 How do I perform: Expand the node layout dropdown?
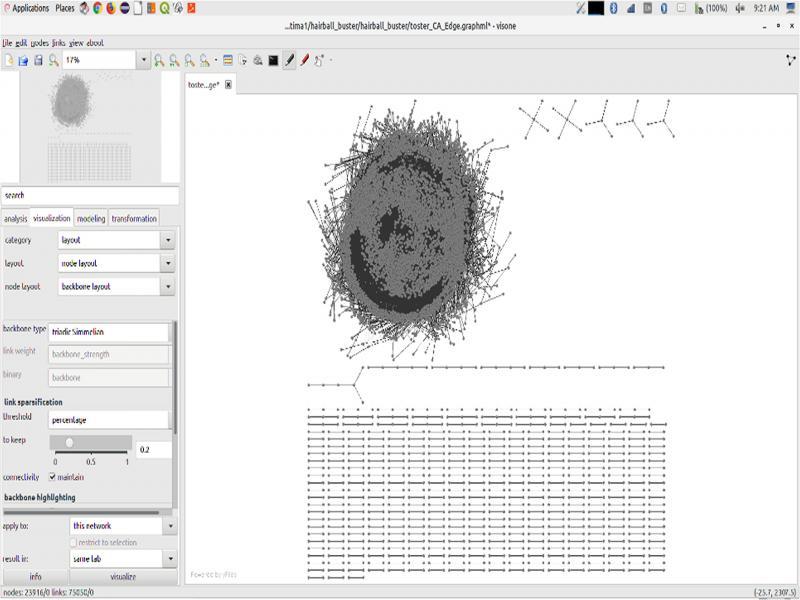167,286
